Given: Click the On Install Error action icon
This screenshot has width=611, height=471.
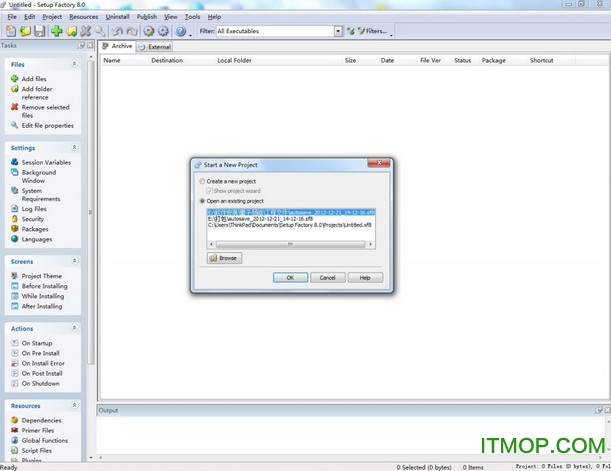Looking at the screenshot, I should click(15, 363).
